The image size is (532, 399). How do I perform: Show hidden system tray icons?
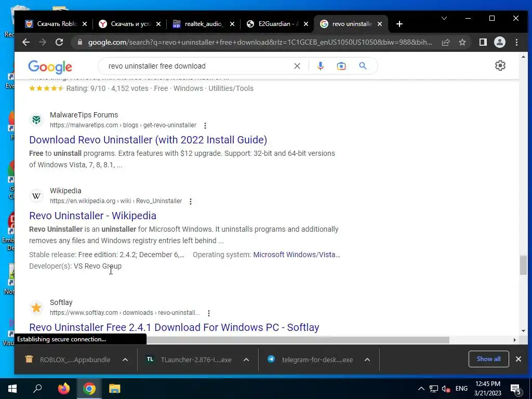(421, 389)
